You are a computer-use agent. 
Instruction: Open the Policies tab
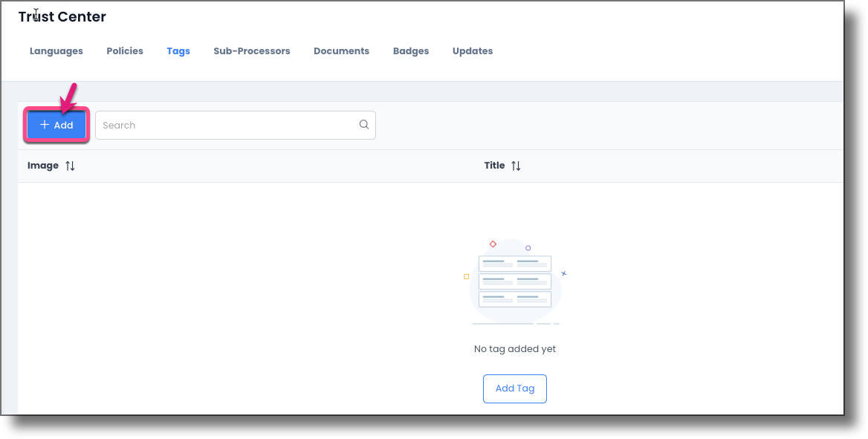[x=124, y=51]
